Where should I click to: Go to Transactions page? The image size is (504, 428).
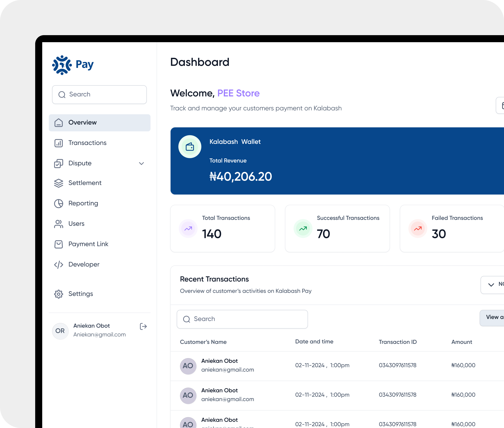click(x=100, y=143)
